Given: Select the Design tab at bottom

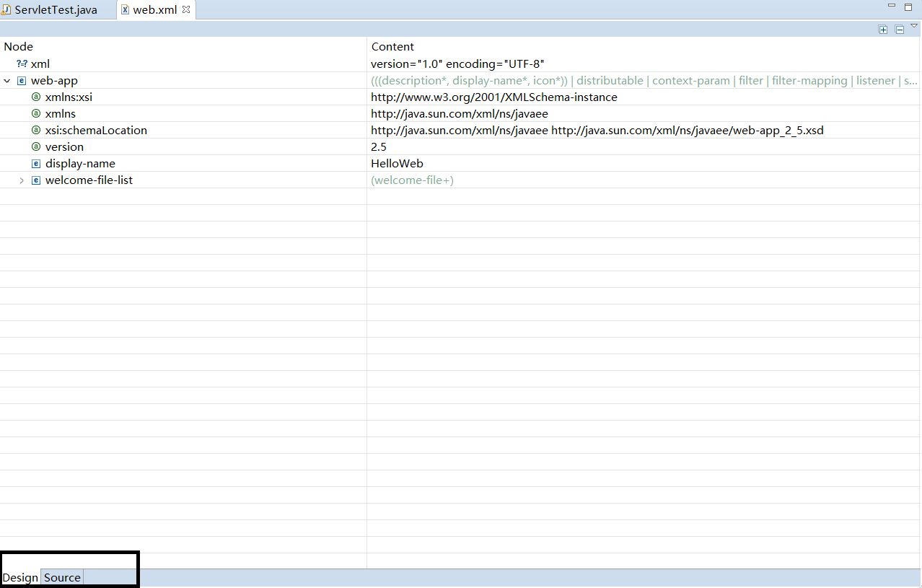Looking at the screenshot, I should click(x=19, y=577).
